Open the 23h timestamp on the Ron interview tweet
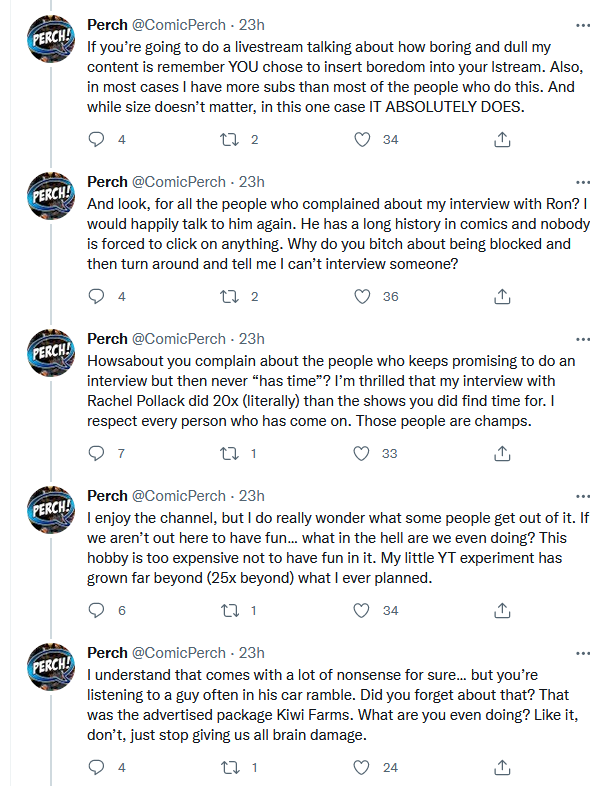The image size is (590, 786). (252, 181)
